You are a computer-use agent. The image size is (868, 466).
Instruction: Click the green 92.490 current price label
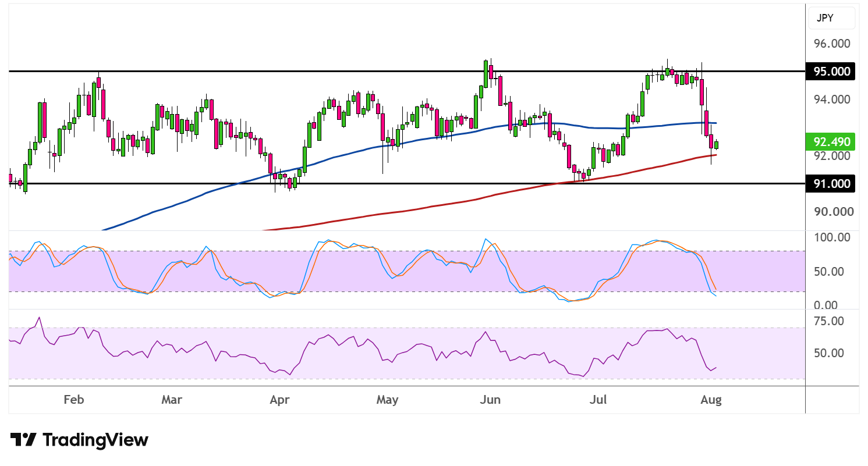pos(831,141)
